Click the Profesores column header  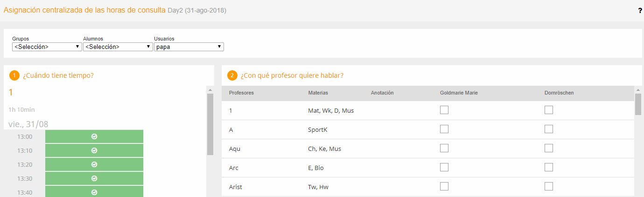point(241,93)
